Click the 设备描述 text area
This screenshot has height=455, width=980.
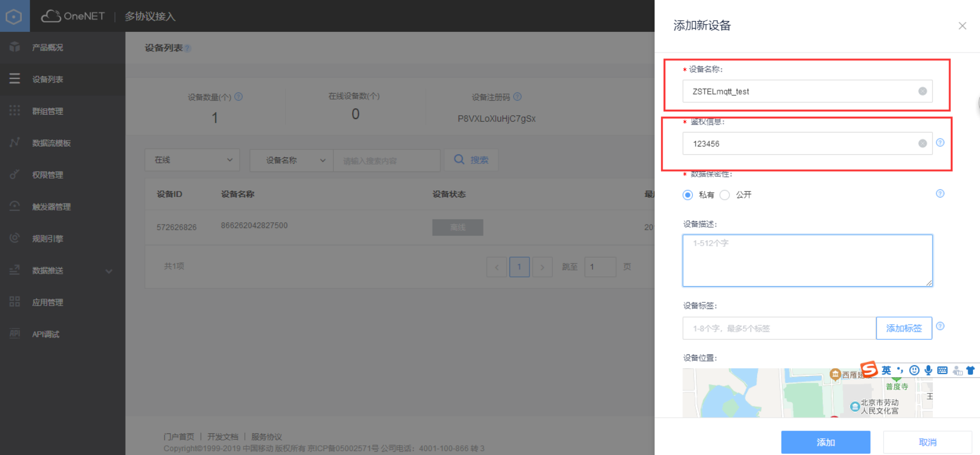807,260
